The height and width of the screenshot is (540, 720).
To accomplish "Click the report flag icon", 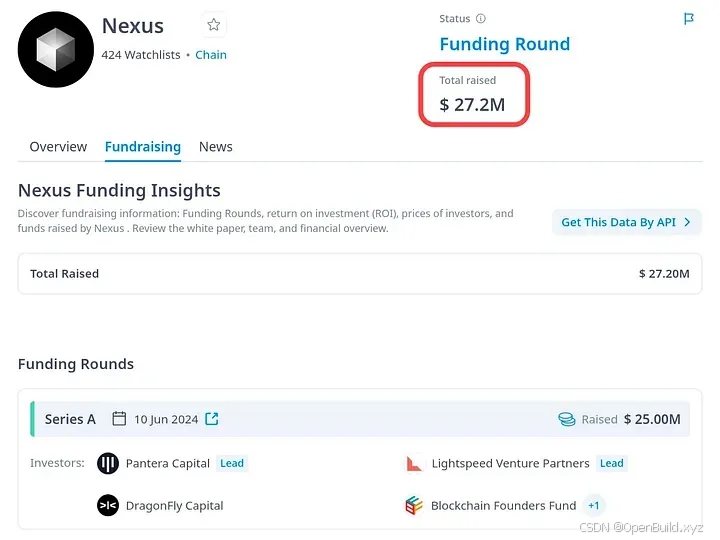I will click(x=689, y=19).
